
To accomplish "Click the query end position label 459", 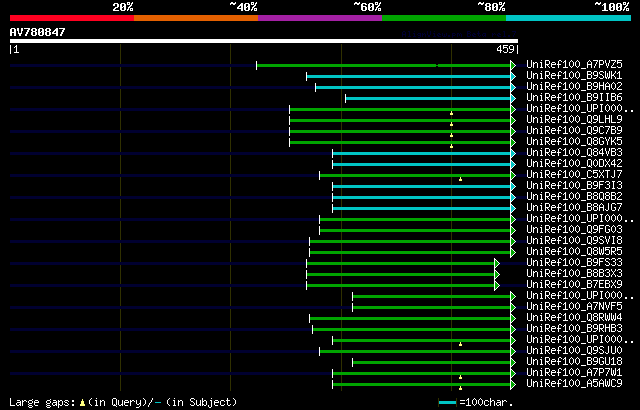I will pos(505,49).
